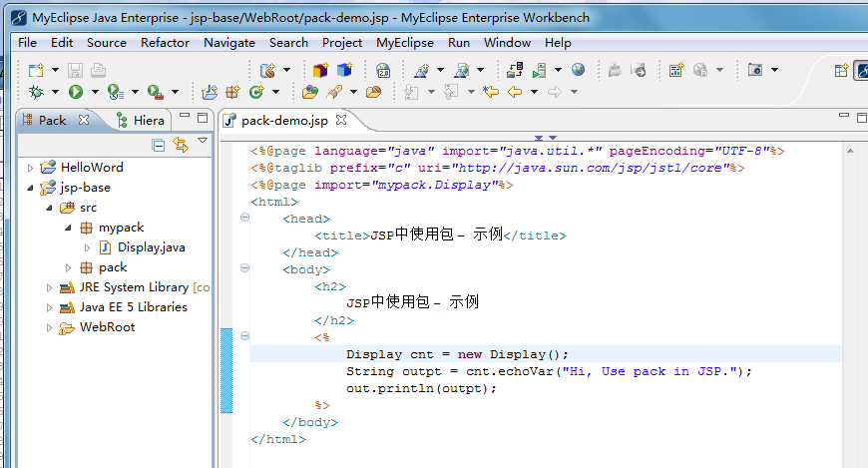868x468 pixels.
Task: Click the deploy server application icon
Action: pyautogui.click(x=514, y=70)
